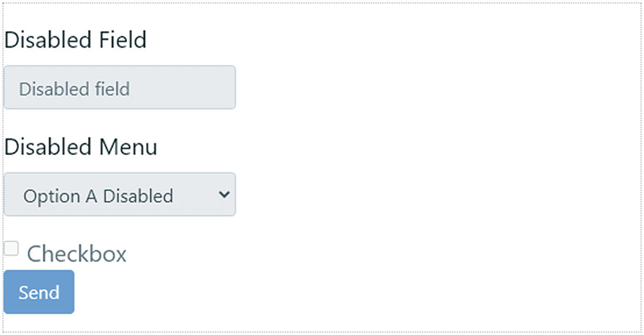Focus the grey disabled text field
This screenshot has height=335, width=644.
click(120, 88)
